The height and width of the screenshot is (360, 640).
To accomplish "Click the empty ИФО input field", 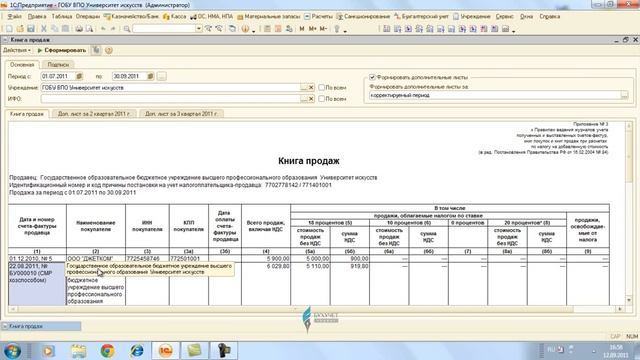I will click(171, 99).
